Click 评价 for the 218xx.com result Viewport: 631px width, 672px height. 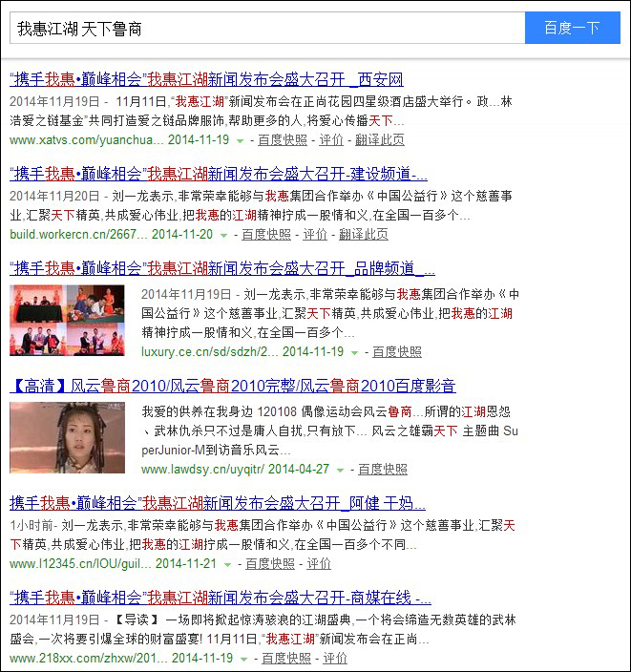coord(335,658)
